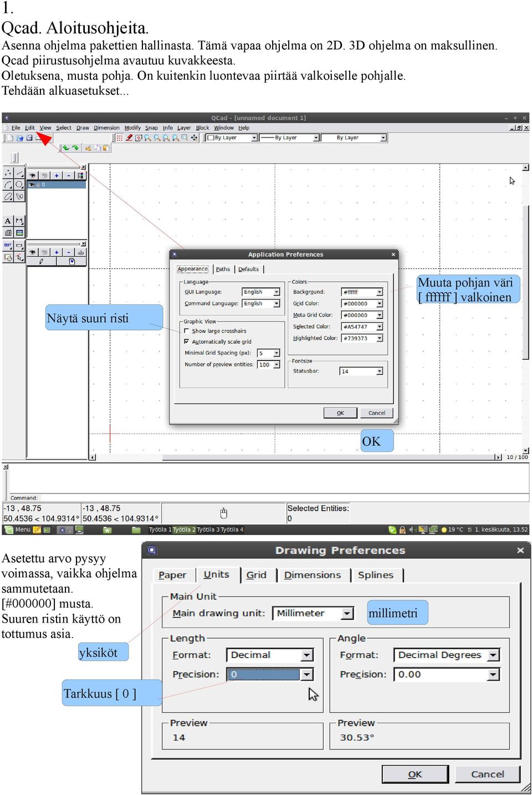
Task: Click show all blocks eye icon
Action: coord(32,252)
